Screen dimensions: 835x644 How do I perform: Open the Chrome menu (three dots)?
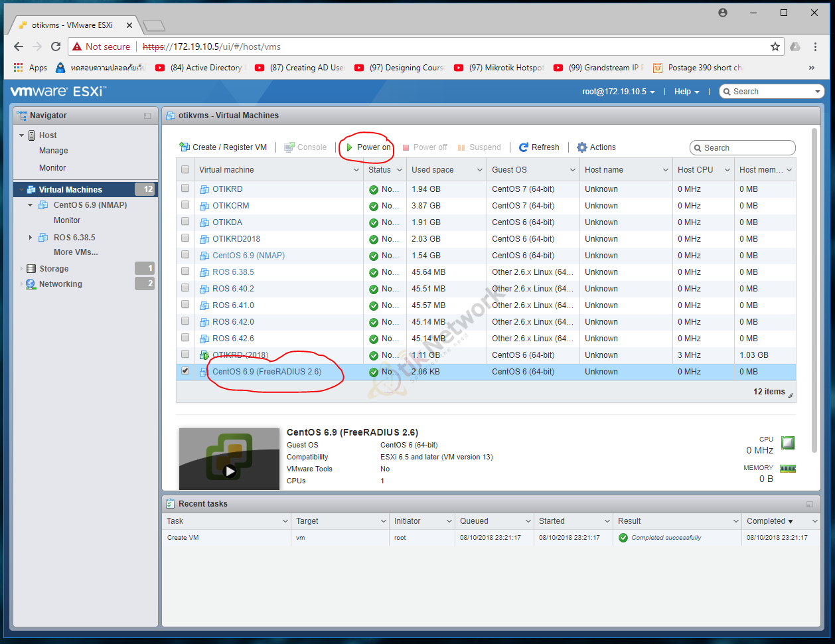click(x=816, y=46)
